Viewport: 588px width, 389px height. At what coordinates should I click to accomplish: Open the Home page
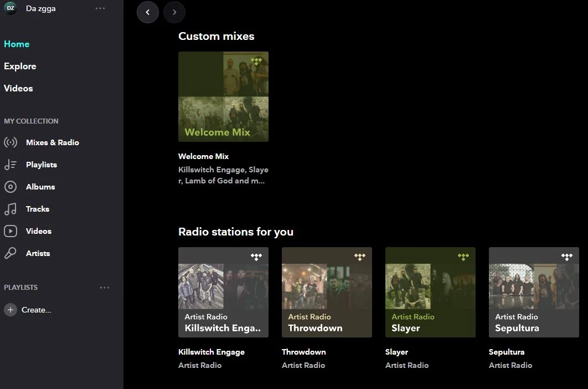17,44
